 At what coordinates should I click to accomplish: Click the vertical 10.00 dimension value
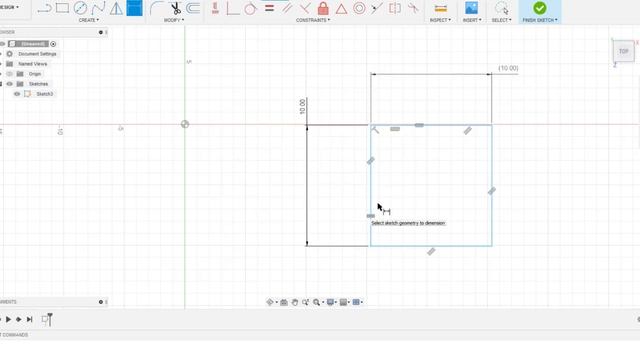(x=302, y=107)
